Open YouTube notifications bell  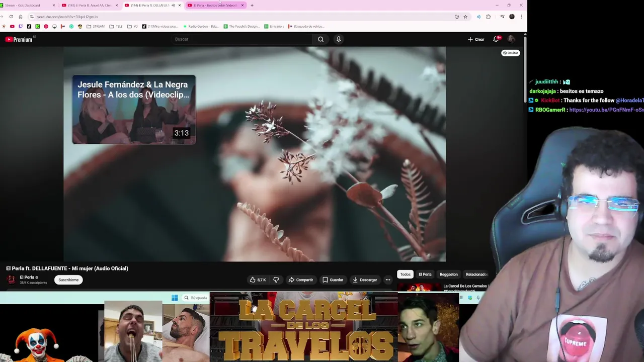(496, 39)
